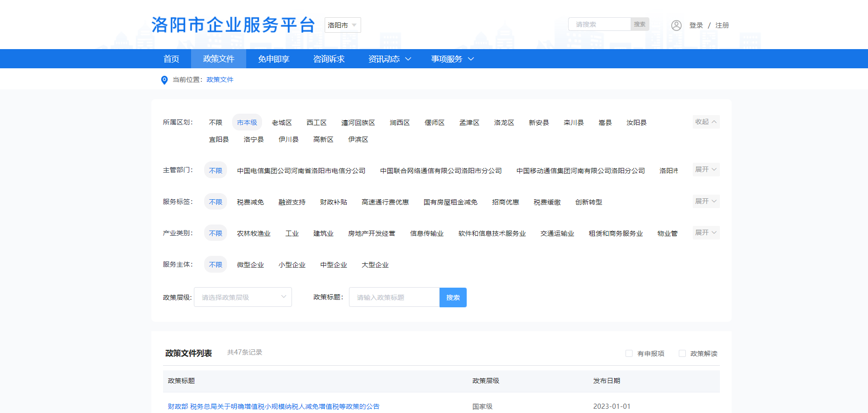Select 不限 in the 主管部门 filter
Screen dimensions: 868x413
pos(215,171)
